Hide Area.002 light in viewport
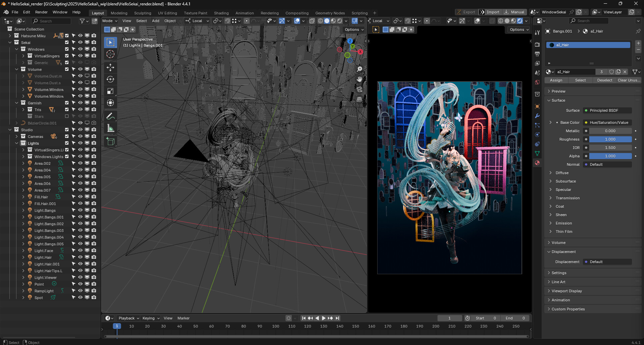Image resolution: width=644 pixels, height=345 pixels. click(80, 163)
